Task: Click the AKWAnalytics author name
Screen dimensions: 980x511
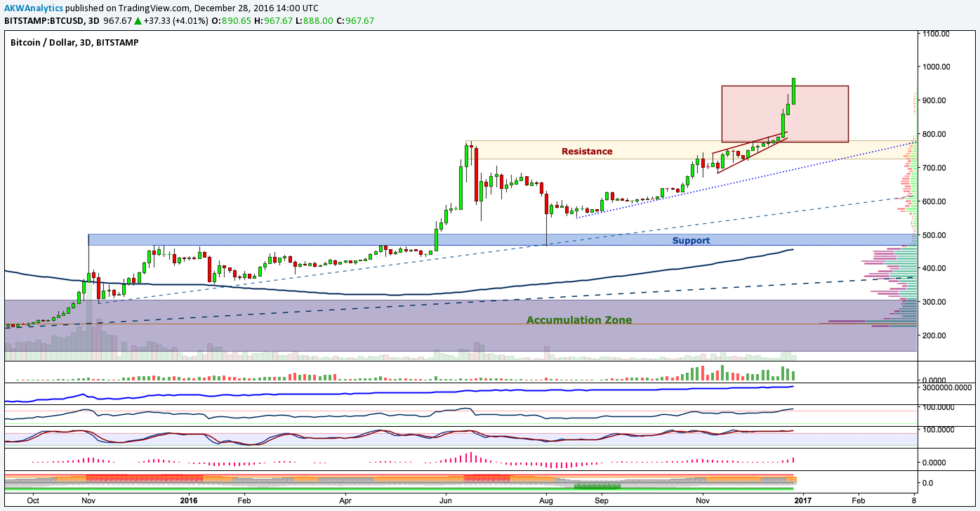Action: pos(34,8)
